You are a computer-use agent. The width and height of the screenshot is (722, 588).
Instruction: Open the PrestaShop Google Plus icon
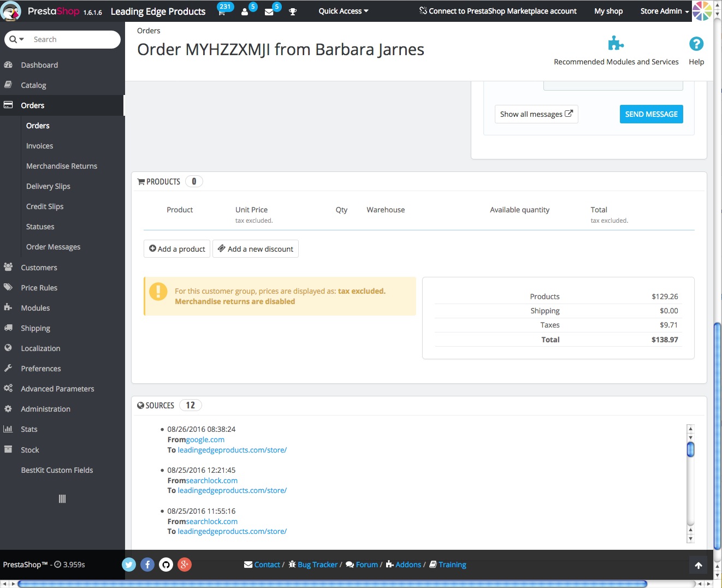(185, 565)
